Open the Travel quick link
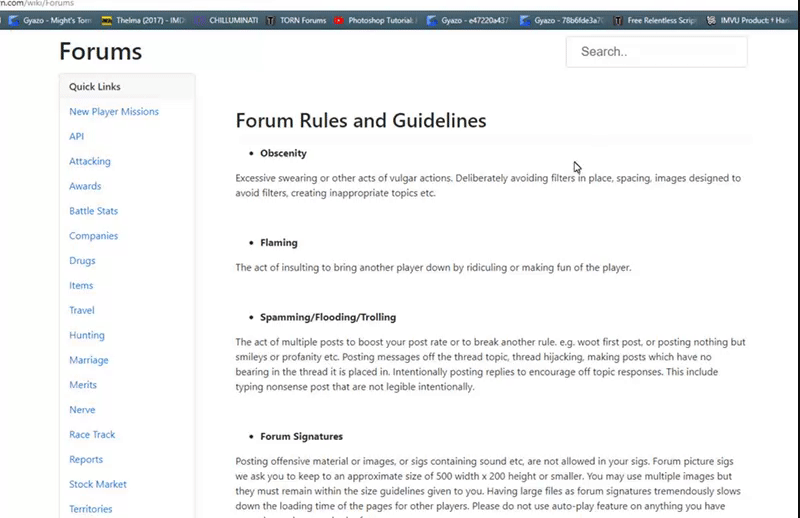Viewport: 800px width, 518px height. [x=82, y=310]
